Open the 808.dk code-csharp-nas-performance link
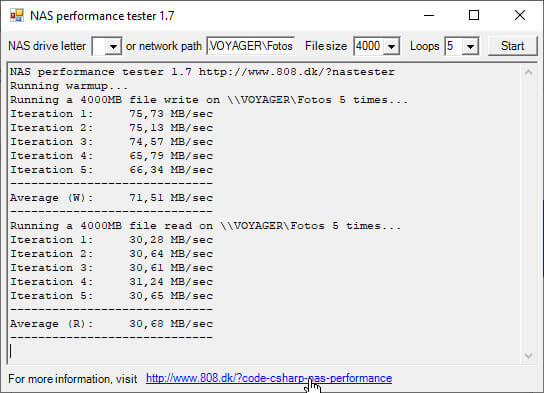This screenshot has height=393, width=544. pos(269,378)
